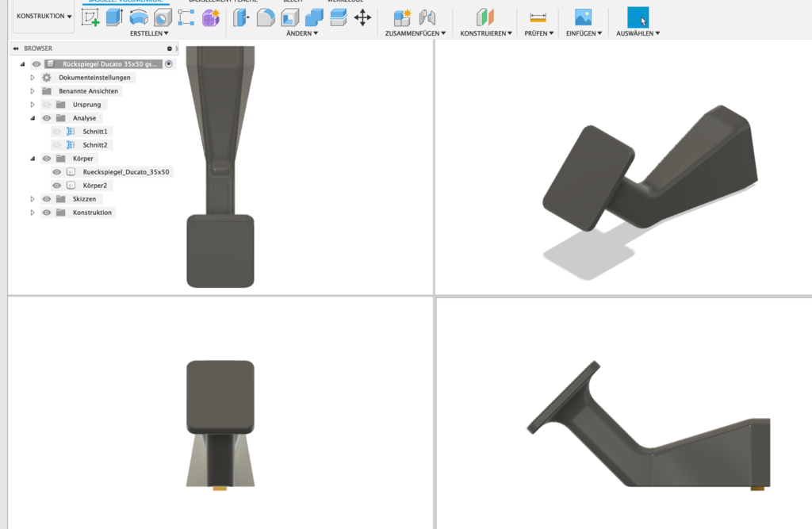The image size is (812, 529).
Task: Select the Joint tool
Action: tap(427, 17)
